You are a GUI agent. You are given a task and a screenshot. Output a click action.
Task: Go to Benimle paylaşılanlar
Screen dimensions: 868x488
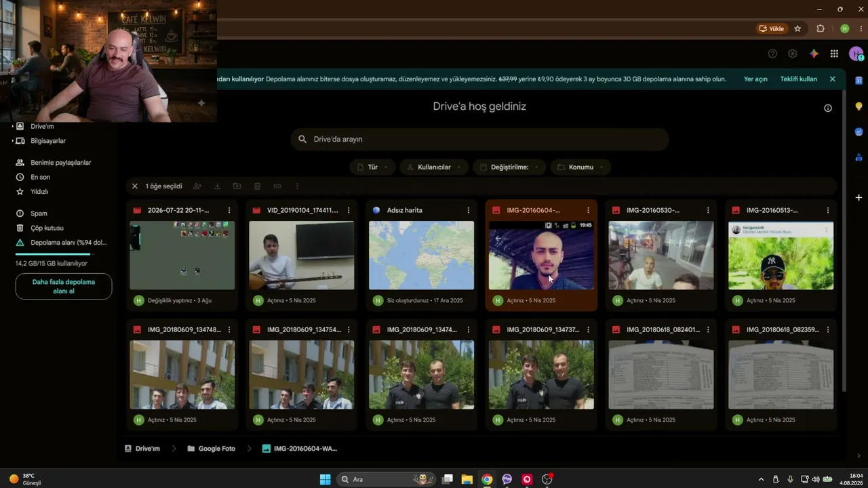point(60,163)
